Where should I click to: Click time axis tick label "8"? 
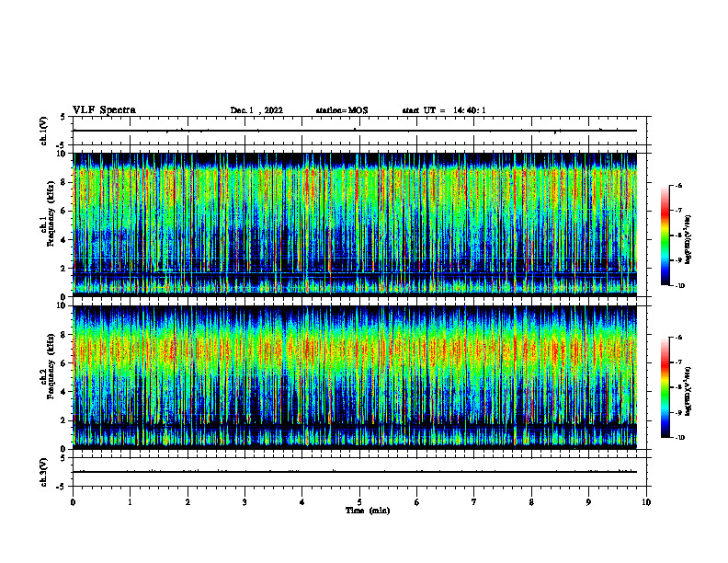coord(531,502)
